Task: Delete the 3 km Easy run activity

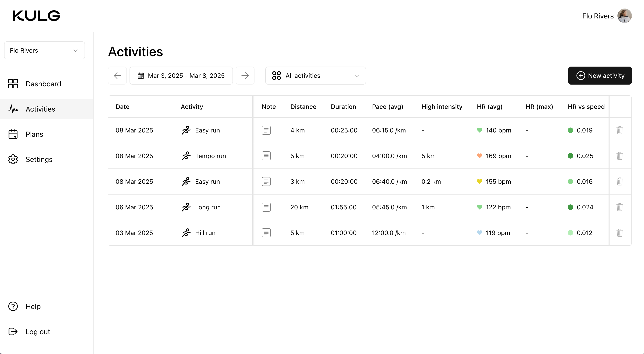Action: click(619, 181)
